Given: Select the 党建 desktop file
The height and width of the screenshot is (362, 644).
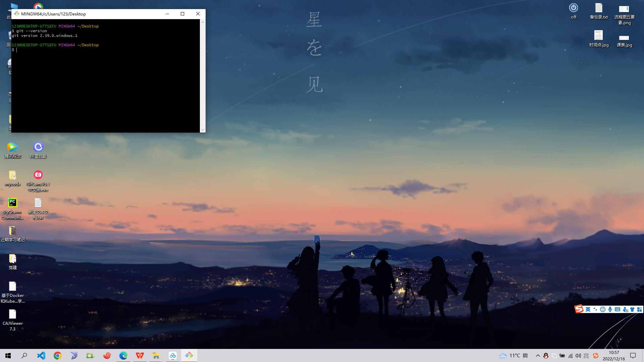Looking at the screenshot, I should tap(12, 262).
